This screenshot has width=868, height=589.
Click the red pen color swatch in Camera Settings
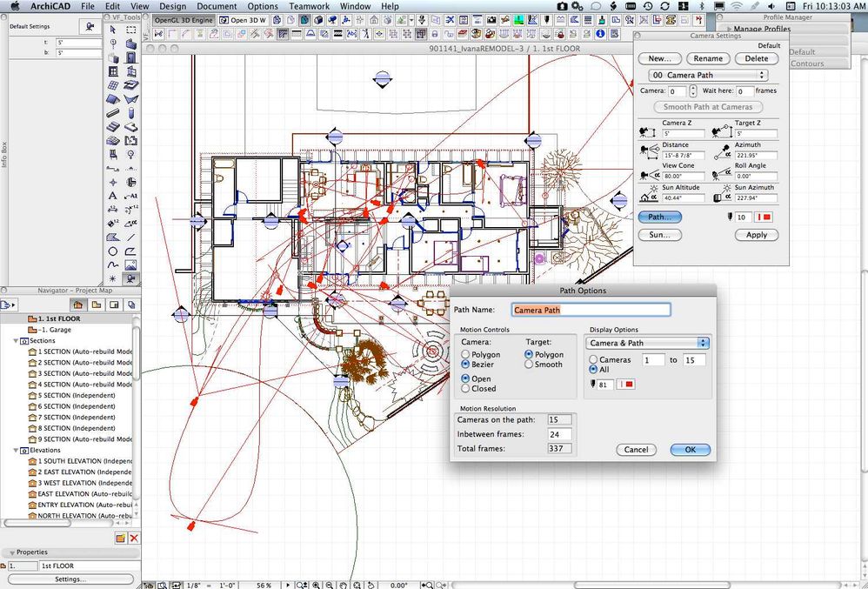pyautogui.click(x=764, y=218)
